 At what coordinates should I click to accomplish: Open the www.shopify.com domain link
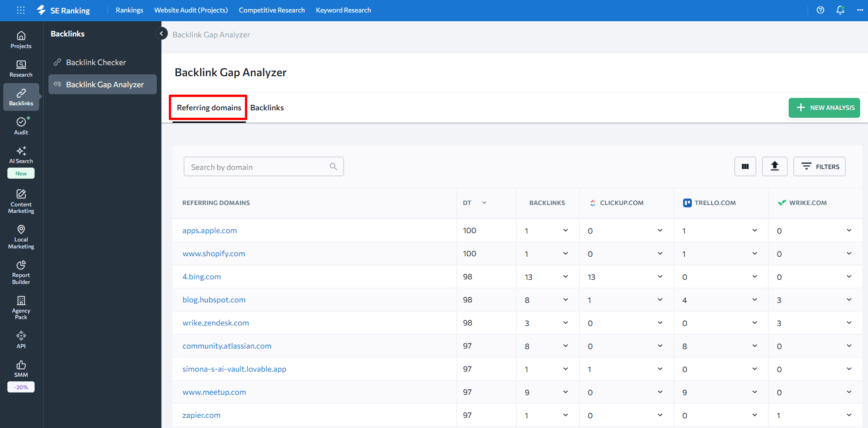pyautogui.click(x=214, y=253)
